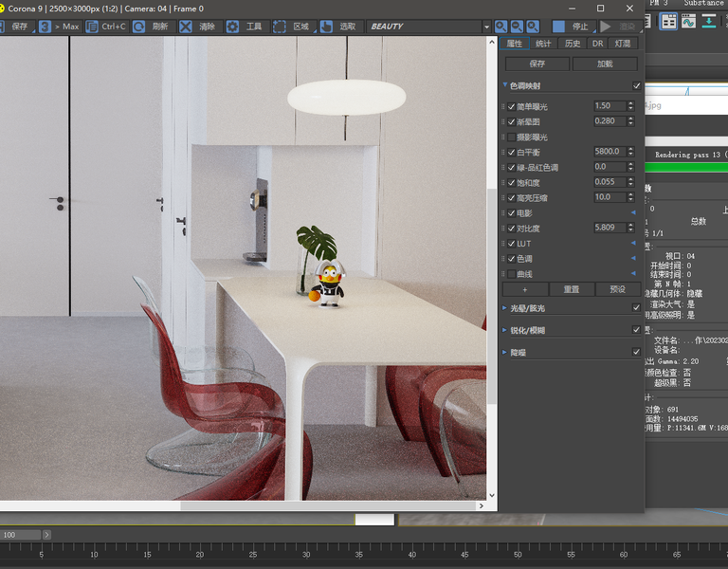Switch to the 灯混 tab
Viewport: 728px width, 569px height.
[623, 44]
